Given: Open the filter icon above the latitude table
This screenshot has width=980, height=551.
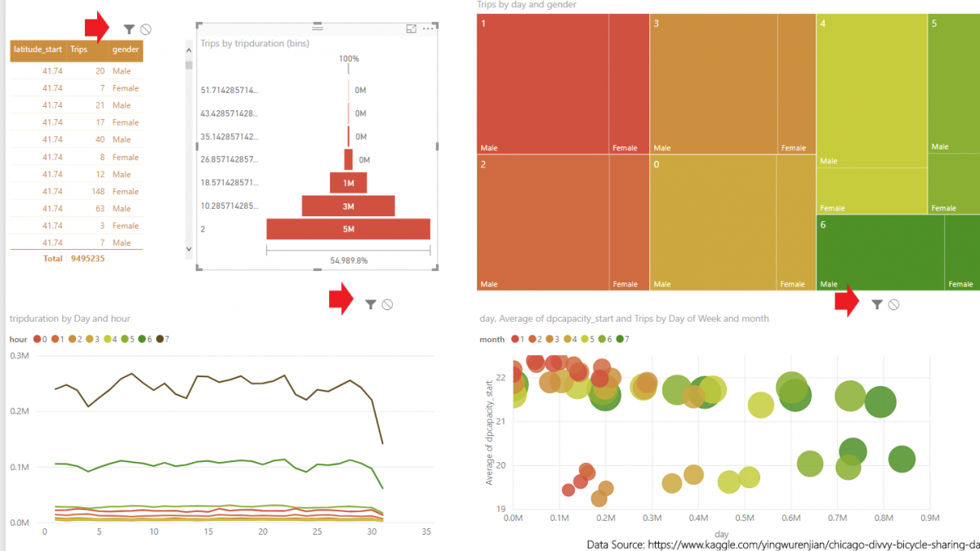Looking at the screenshot, I should pyautogui.click(x=128, y=29).
